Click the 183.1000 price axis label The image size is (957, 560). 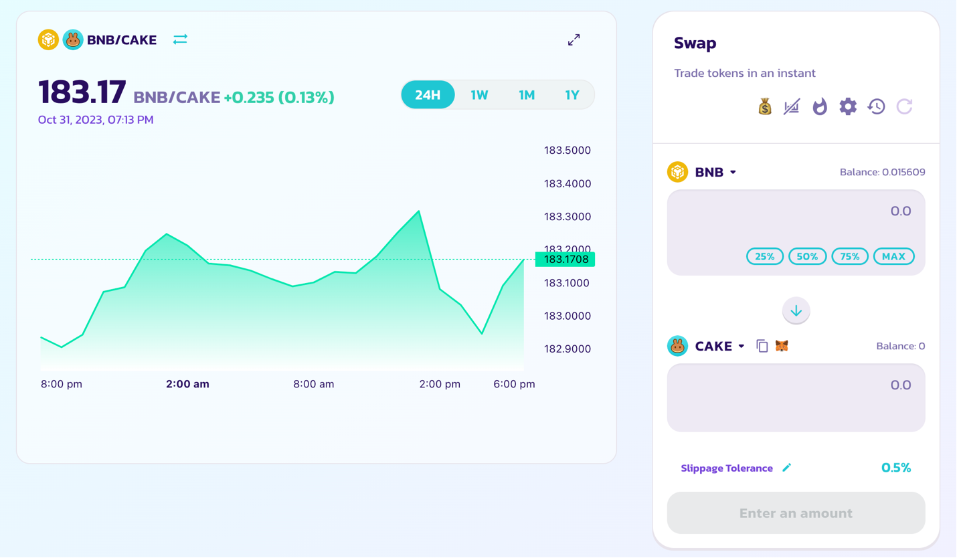568,283
